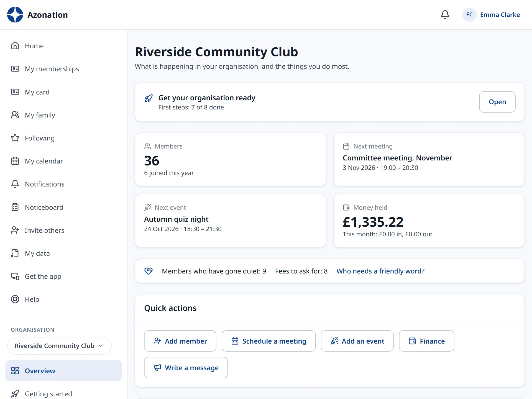The width and height of the screenshot is (532, 399).
Task: Click the Getting started rocket icon in the sidebar
Action: (15, 394)
